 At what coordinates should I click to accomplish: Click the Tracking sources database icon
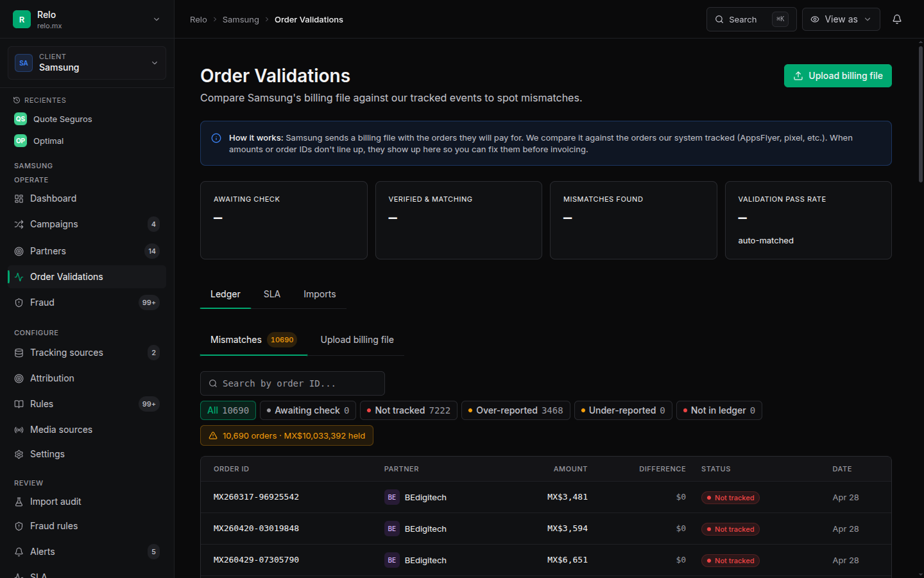(x=19, y=353)
